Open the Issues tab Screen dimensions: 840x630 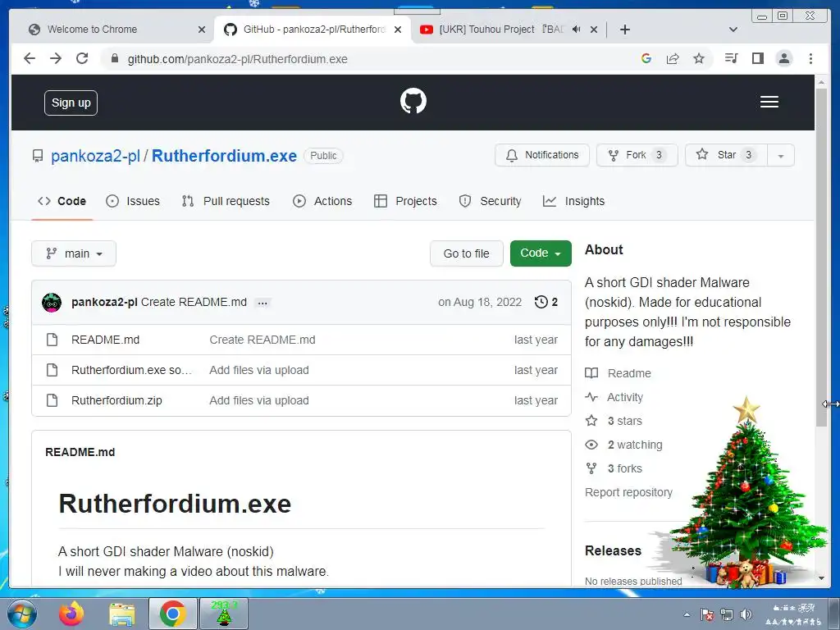pyautogui.click(x=133, y=201)
